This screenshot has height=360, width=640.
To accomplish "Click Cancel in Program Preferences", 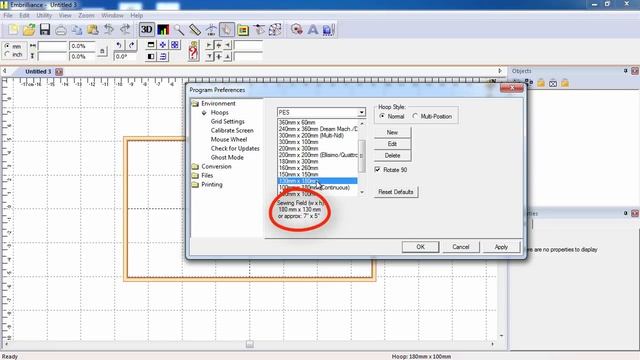I will click(x=461, y=247).
